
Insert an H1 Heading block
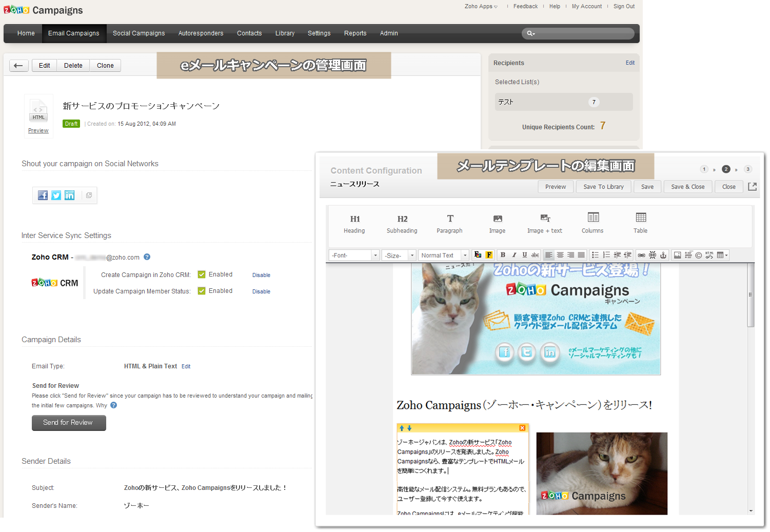pyautogui.click(x=354, y=224)
